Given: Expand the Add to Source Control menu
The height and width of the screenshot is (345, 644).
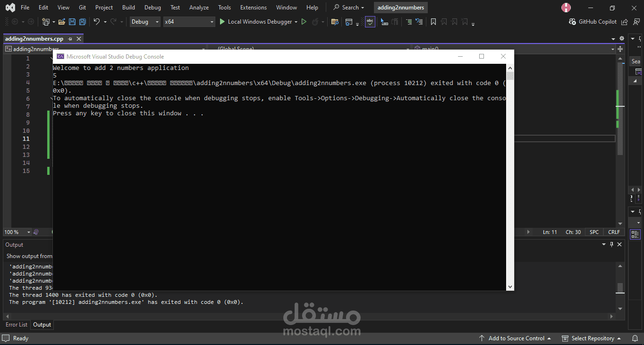Looking at the screenshot, I should [x=515, y=338].
